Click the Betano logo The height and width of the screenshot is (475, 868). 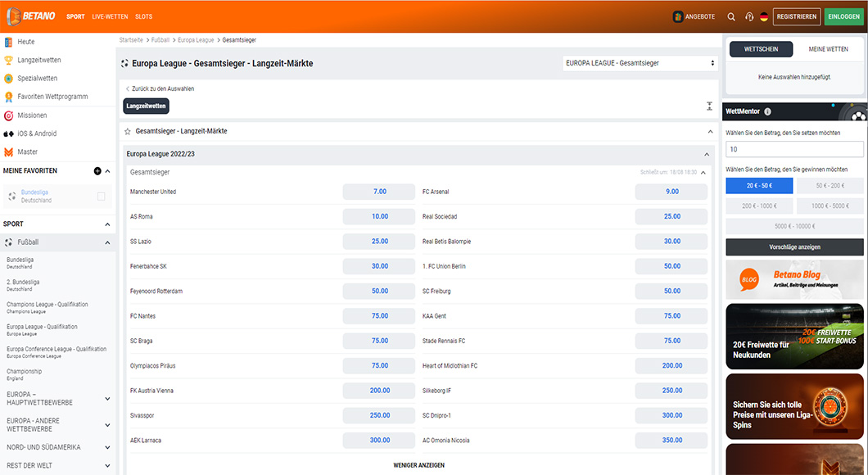click(31, 16)
